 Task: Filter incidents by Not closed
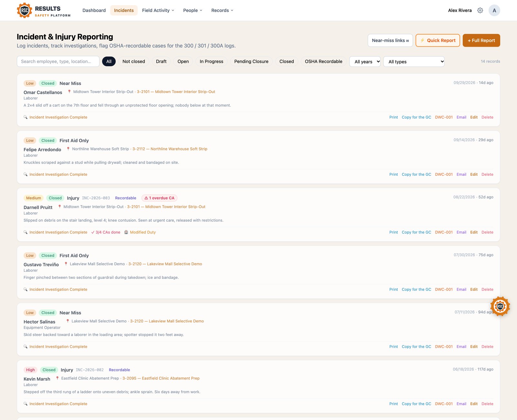[134, 61]
